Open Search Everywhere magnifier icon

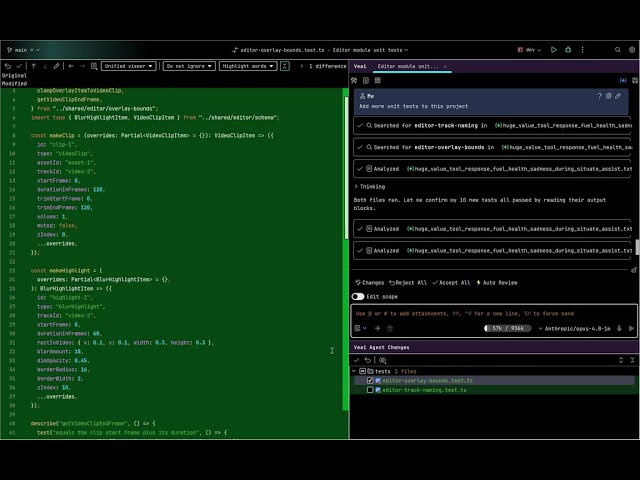(618, 50)
